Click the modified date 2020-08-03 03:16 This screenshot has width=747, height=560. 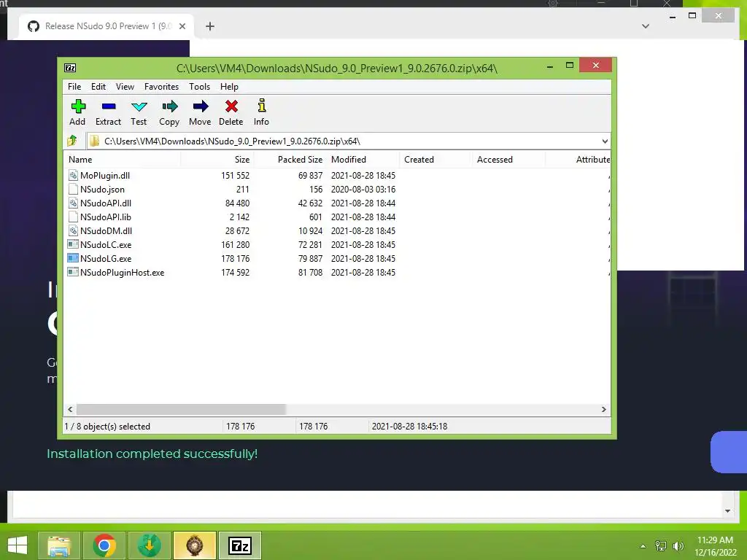(363, 190)
